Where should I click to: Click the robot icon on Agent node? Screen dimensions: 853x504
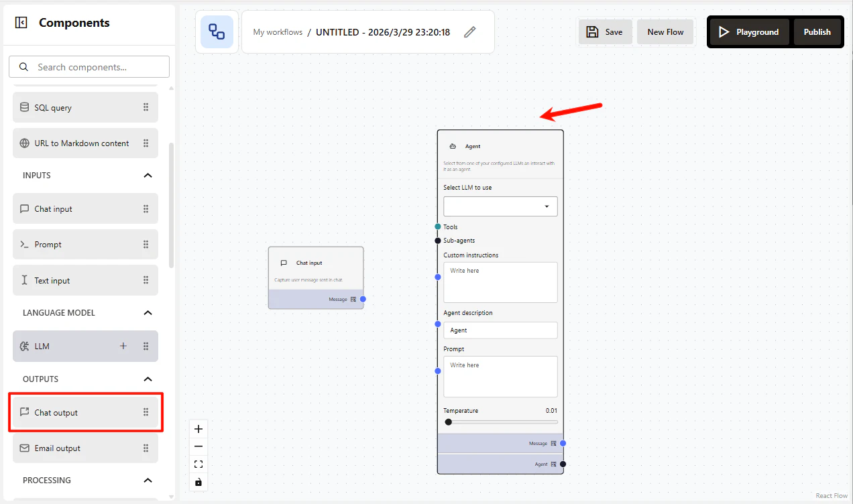coord(453,146)
